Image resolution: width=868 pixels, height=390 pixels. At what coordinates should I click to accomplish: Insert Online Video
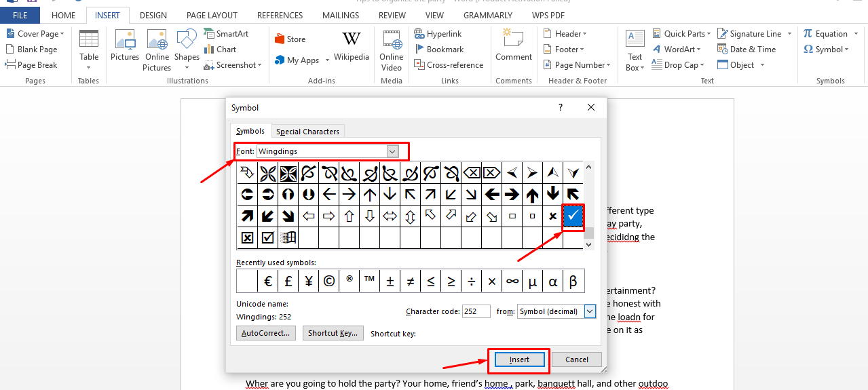pyautogui.click(x=392, y=50)
